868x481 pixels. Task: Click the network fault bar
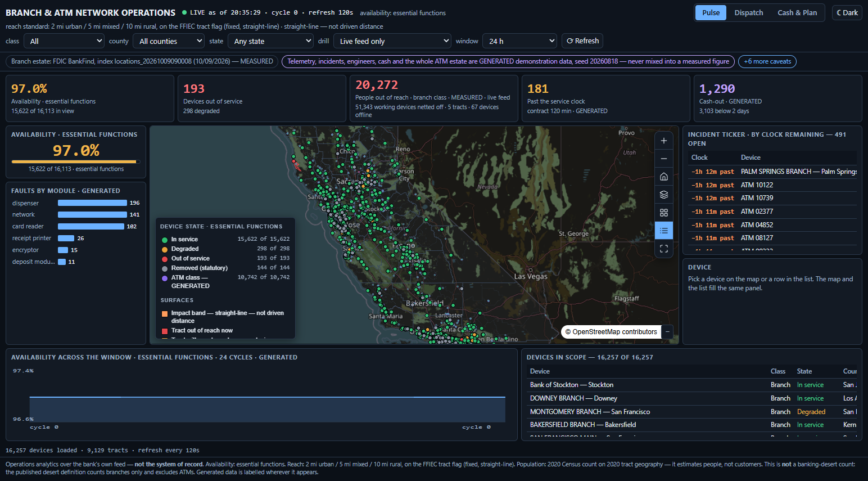pyautogui.click(x=92, y=214)
